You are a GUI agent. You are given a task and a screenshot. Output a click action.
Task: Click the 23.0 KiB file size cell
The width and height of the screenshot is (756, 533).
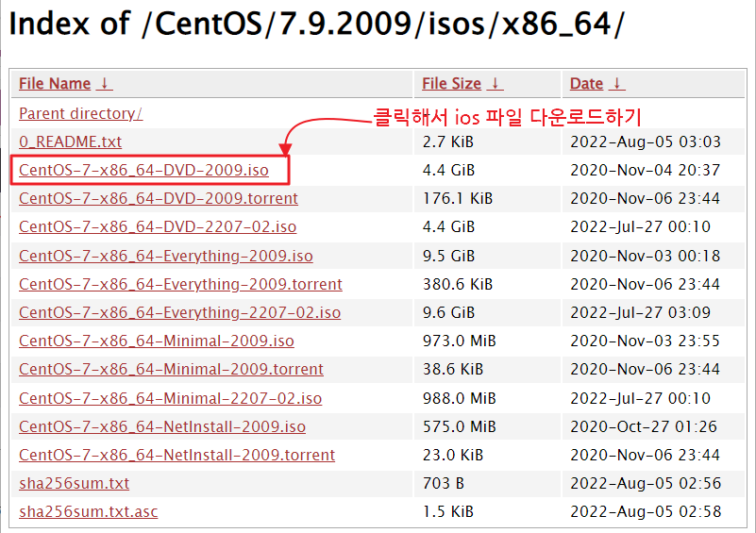click(x=453, y=455)
